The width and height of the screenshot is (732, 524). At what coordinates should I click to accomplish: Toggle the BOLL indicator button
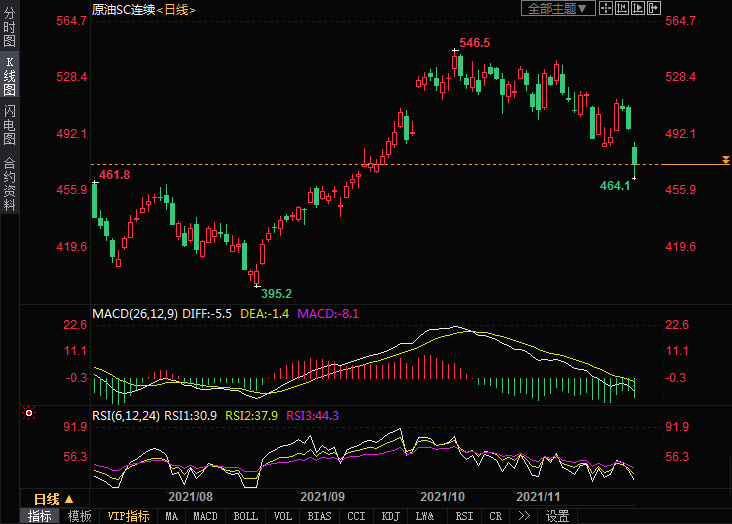coord(245,516)
